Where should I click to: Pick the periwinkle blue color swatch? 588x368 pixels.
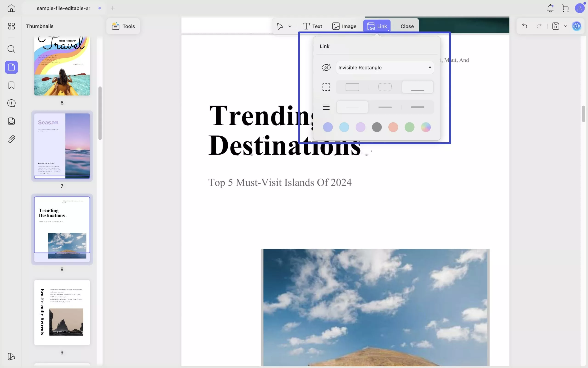pos(328,127)
